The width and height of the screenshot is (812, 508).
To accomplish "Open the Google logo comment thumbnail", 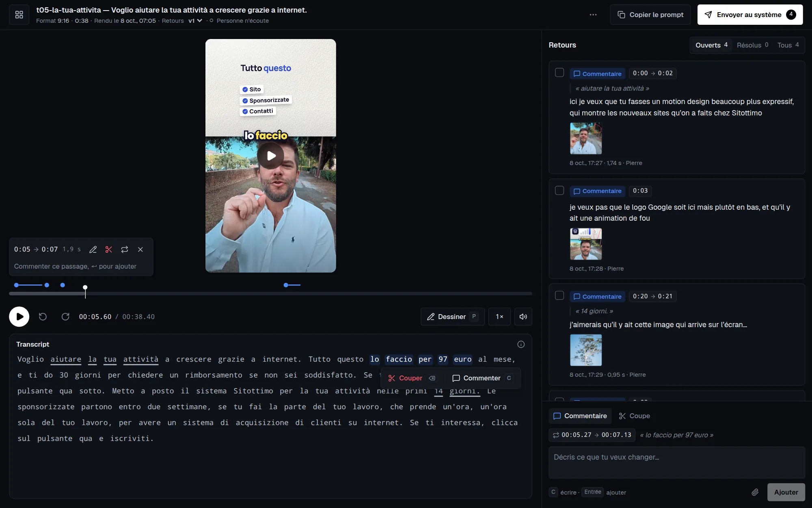I will point(586,244).
